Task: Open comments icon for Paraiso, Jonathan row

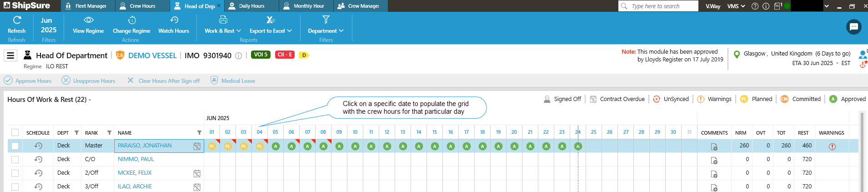Action: [x=714, y=147]
